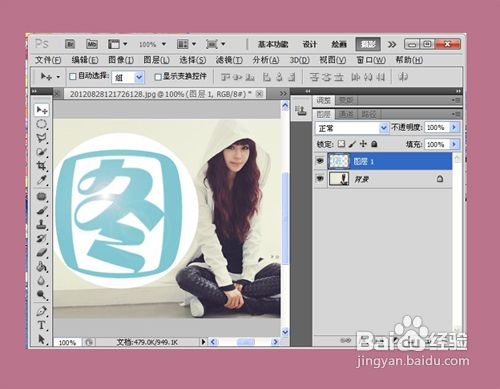This screenshot has height=389, width=500.
Task: Enable the 显示变换控件 checkbox
Action: (158, 77)
